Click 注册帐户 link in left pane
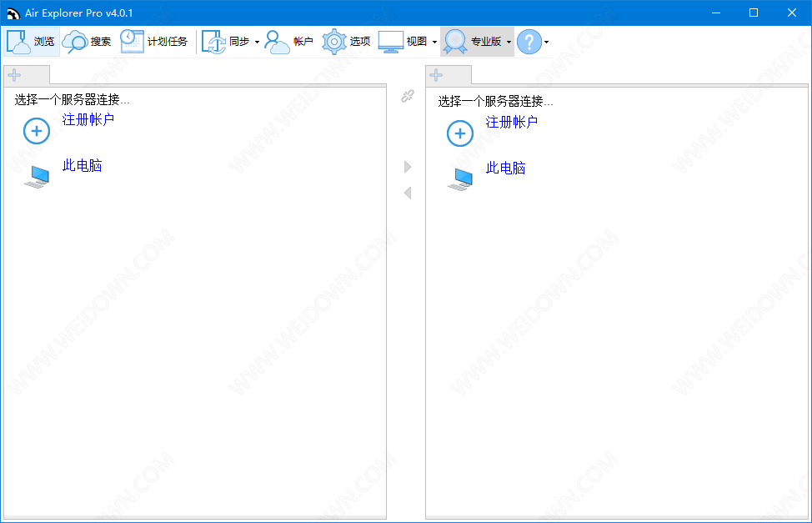This screenshot has width=812, height=523. point(88,120)
